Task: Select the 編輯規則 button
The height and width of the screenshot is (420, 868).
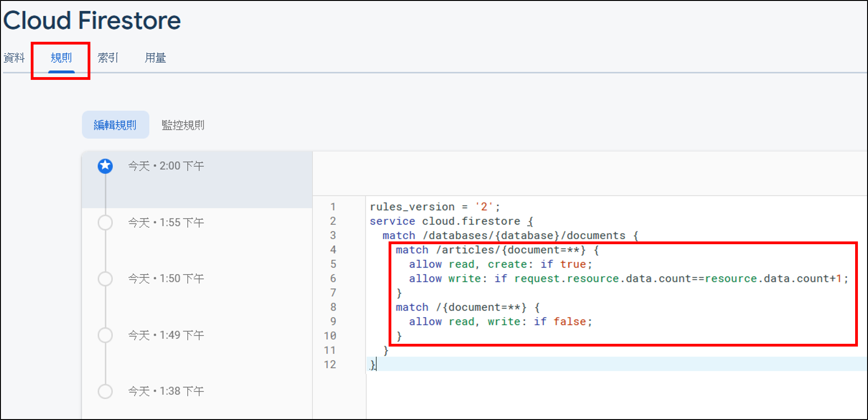Action: pos(115,125)
